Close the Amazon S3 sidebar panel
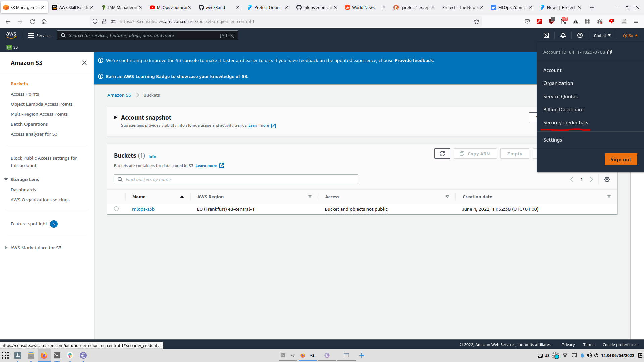644x362 pixels. coord(84,63)
